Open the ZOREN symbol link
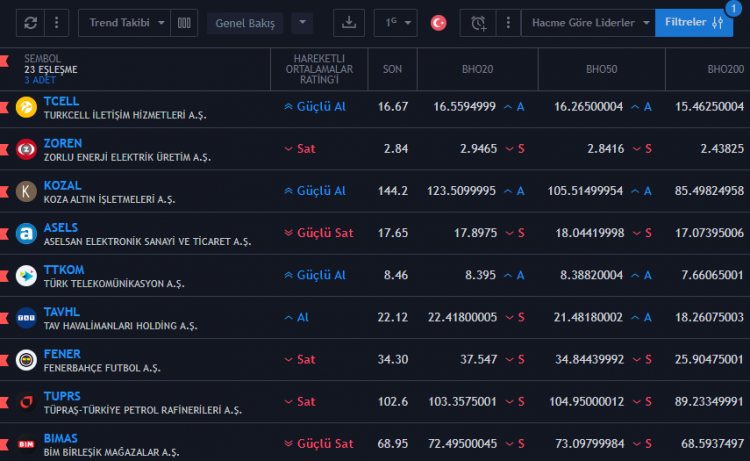 (63, 143)
